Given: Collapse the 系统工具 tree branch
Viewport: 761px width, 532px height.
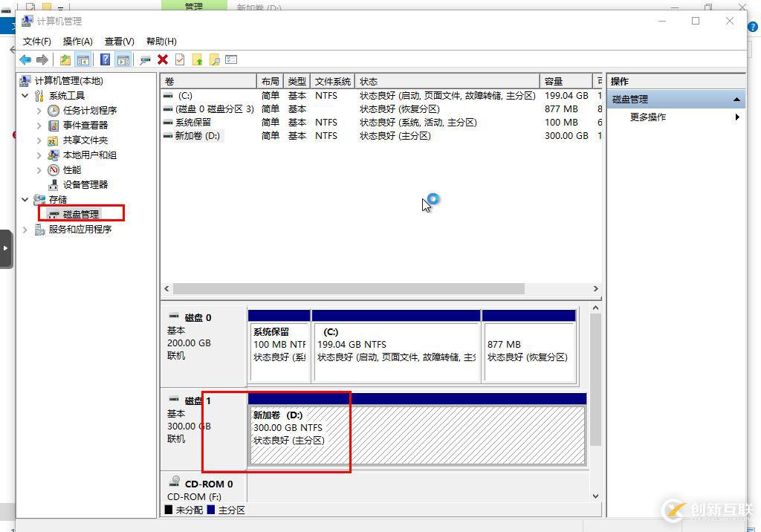Looking at the screenshot, I should [25, 95].
